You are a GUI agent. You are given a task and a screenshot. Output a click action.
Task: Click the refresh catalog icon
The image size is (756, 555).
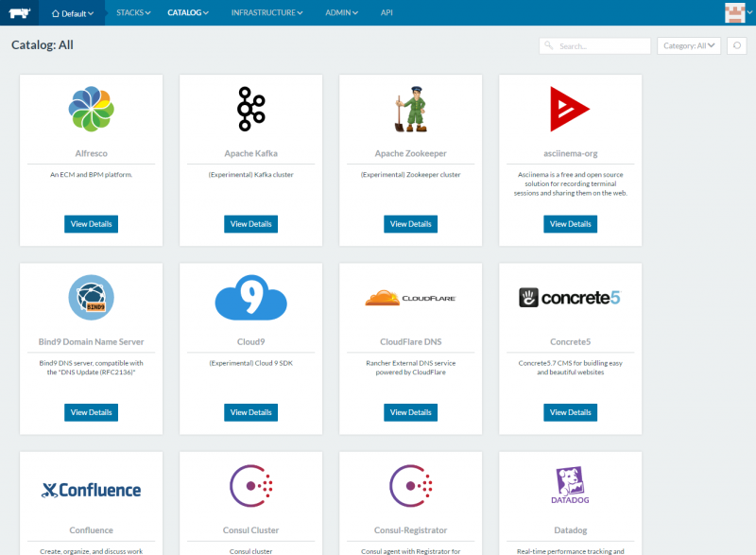[737, 45]
